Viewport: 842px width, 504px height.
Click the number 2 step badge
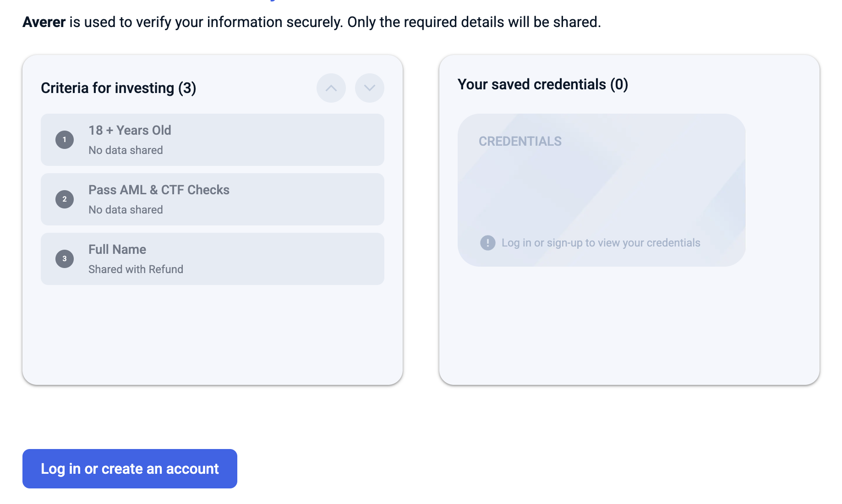click(65, 199)
